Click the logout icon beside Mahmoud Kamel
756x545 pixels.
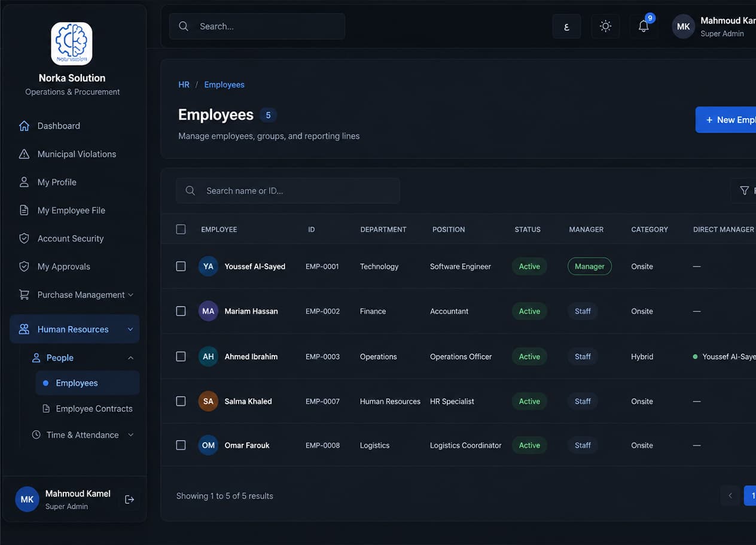point(129,500)
